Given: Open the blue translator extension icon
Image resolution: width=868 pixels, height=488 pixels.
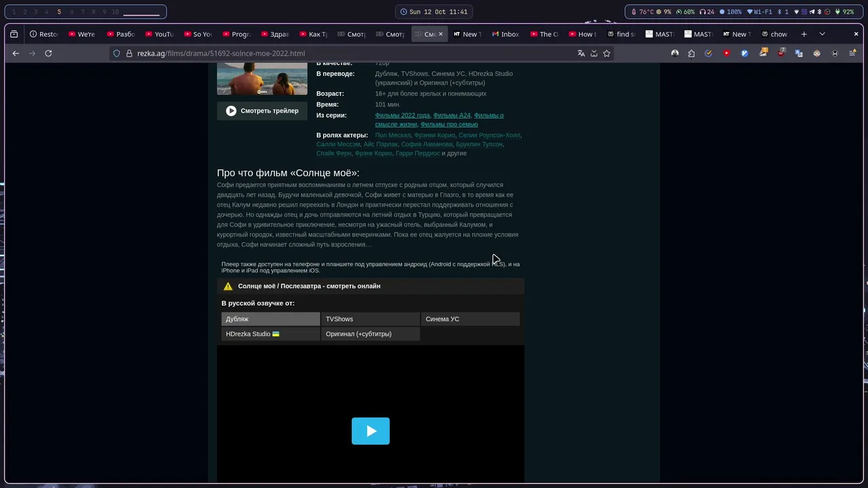Looking at the screenshot, I should click(799, 53).
